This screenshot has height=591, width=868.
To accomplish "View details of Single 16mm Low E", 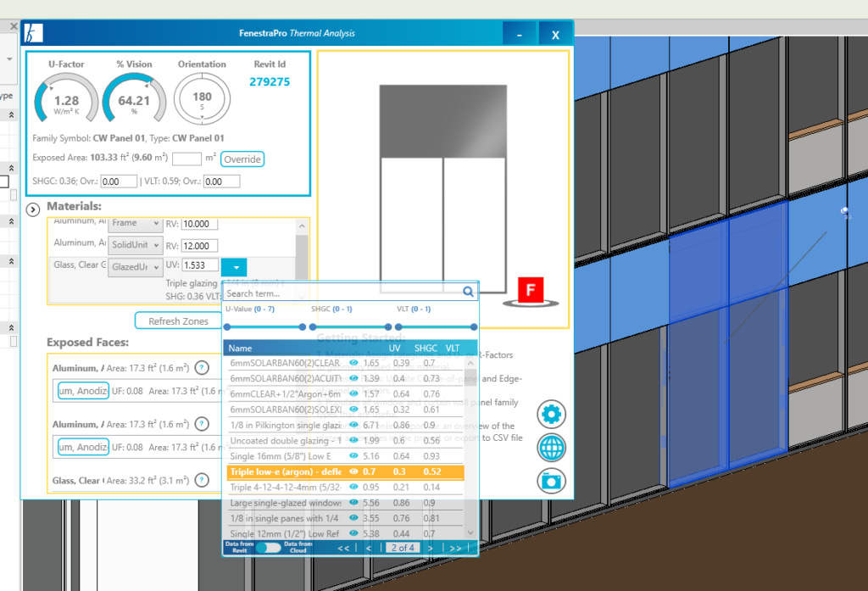I will 353,456.
